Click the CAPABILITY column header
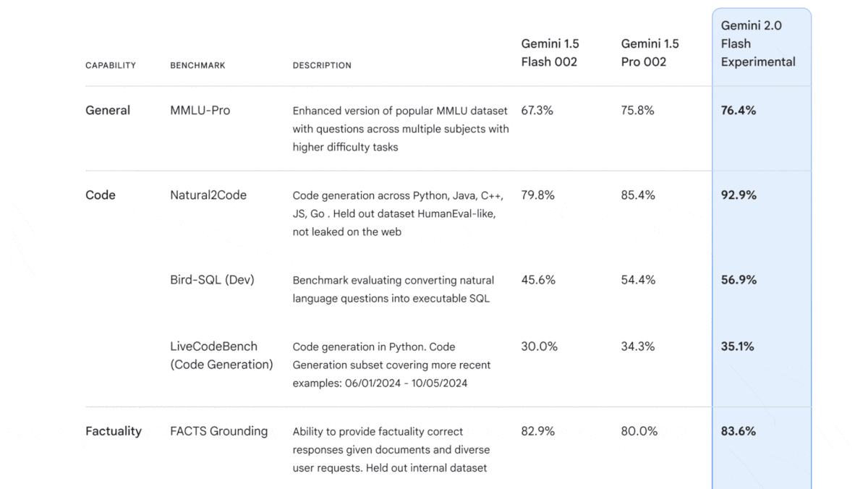 (x=111, y=65)
